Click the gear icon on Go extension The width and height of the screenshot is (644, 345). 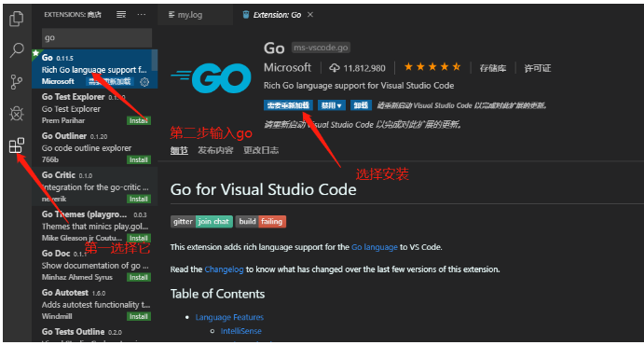[144, 82]
